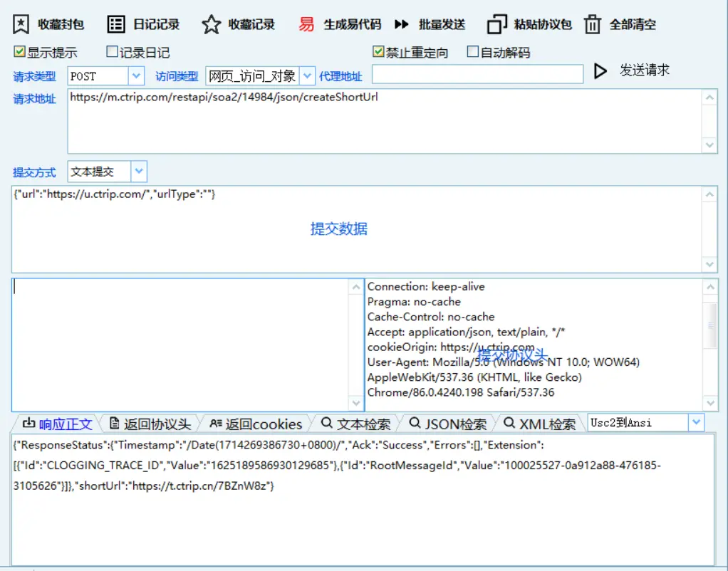Click the 代理地址 label
The image size is (728, 571).
(x=340, y=77)
